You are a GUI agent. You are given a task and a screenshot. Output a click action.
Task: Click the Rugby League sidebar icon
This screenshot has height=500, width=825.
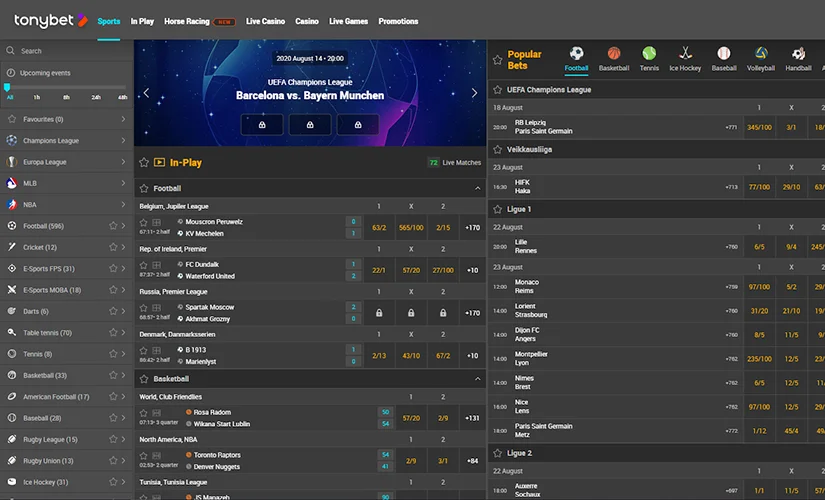pos(12,439)
